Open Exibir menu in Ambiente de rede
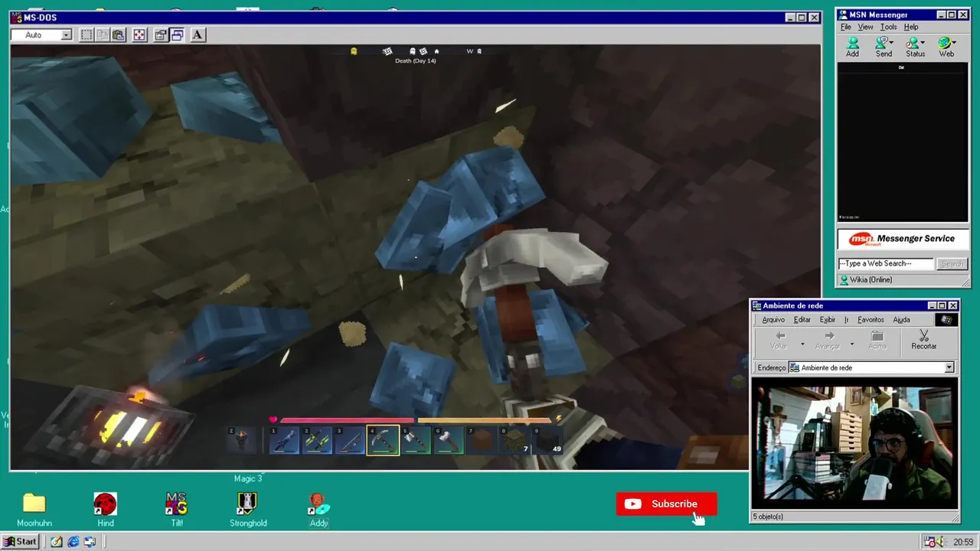Screen dimensions: 980x551 click(x=828, y=320)
